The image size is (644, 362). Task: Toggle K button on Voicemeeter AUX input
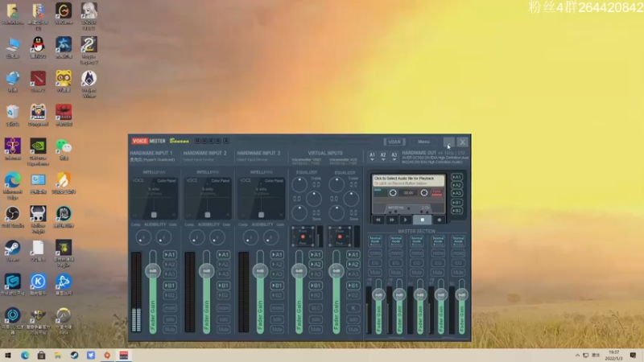pos(353,308)
